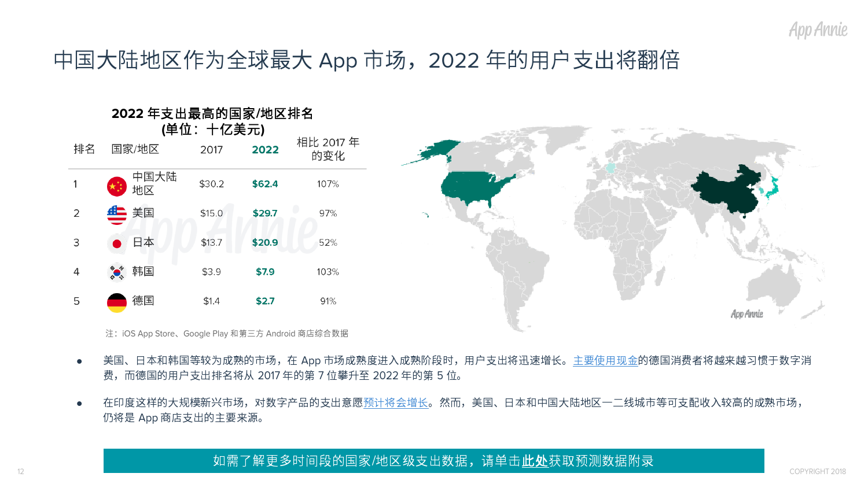Click the slide page number 12
This screenshot has height=488, width=868.
pos(21,472)
